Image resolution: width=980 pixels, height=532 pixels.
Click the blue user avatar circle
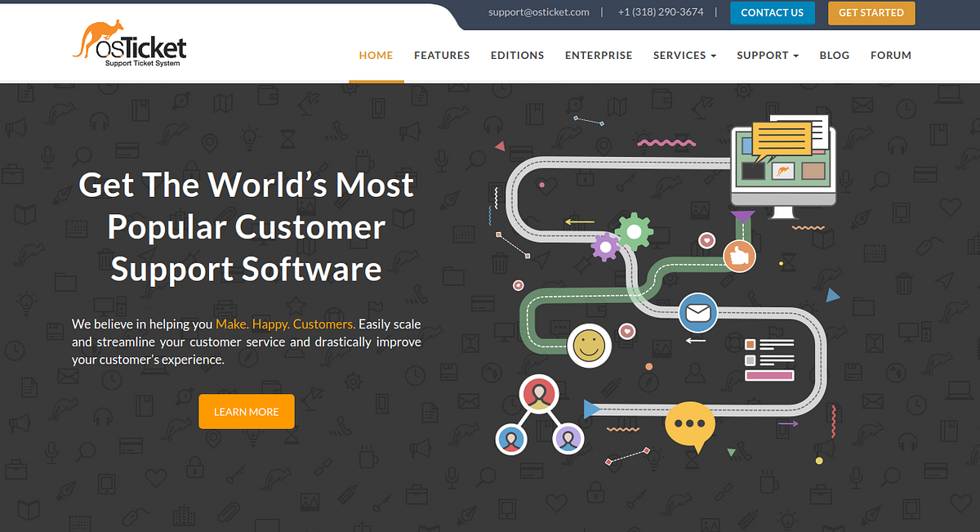pyautogui.click(x=511, y=440)
